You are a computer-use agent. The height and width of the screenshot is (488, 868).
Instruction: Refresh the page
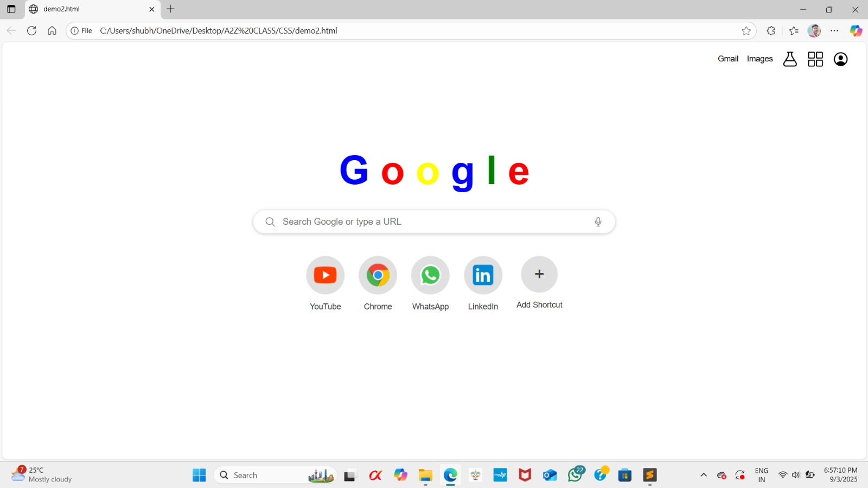(x=31, y=31)
